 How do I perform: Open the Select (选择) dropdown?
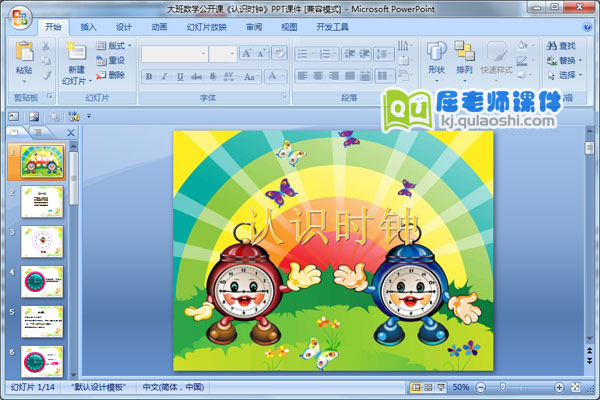coord(564,75)
